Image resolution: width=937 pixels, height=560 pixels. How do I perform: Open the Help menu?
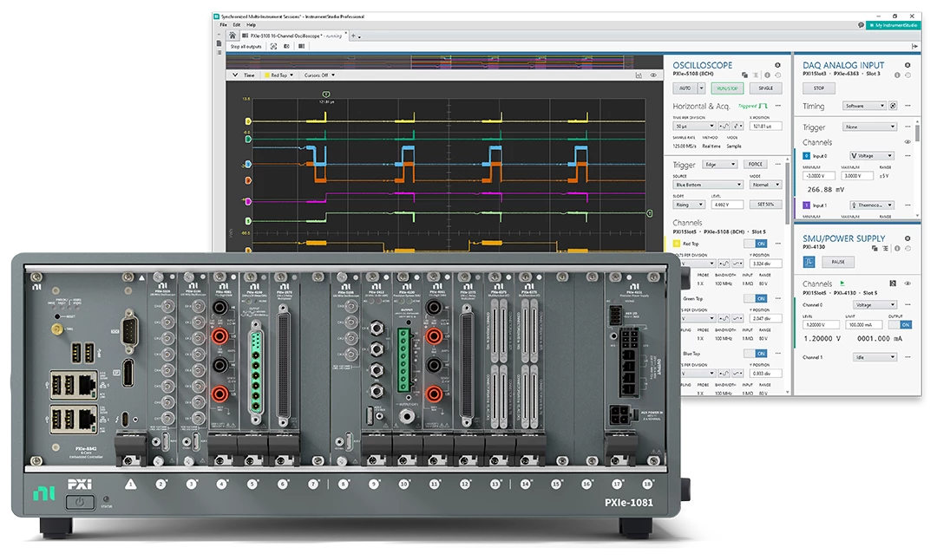click(251, 25)
